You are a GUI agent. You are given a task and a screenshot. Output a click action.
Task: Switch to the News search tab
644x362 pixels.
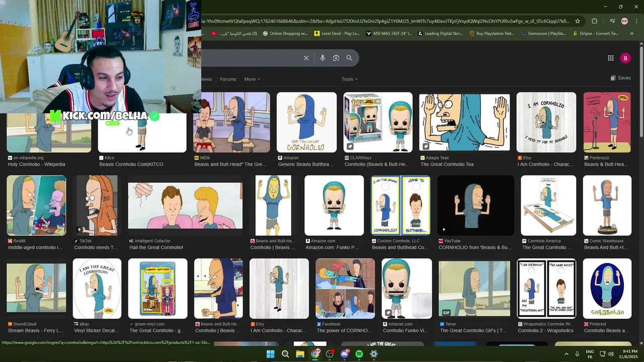206,79
